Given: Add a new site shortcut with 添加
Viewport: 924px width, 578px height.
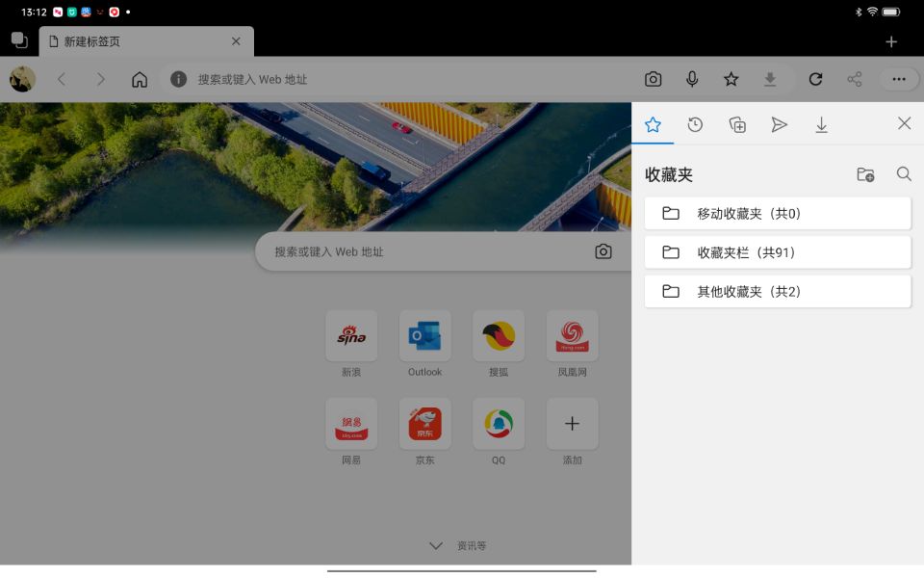Looking at the screenshot, I should click(x=572, y=423).
